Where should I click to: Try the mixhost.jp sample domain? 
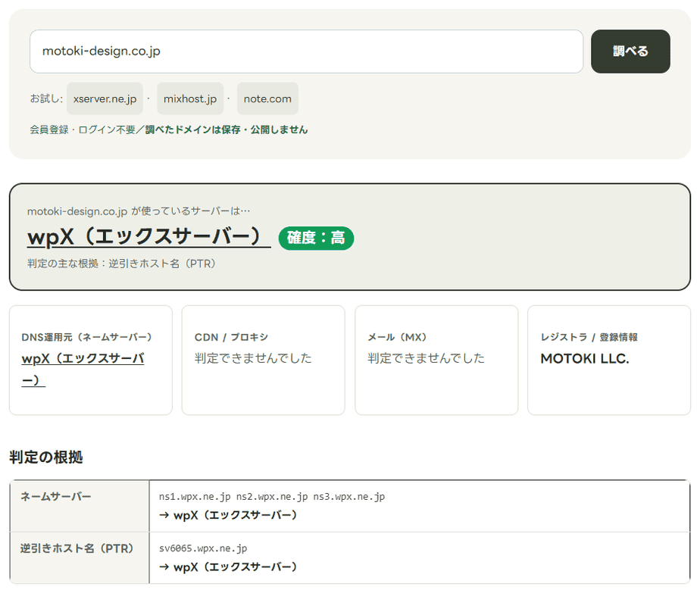click(190, 98)
